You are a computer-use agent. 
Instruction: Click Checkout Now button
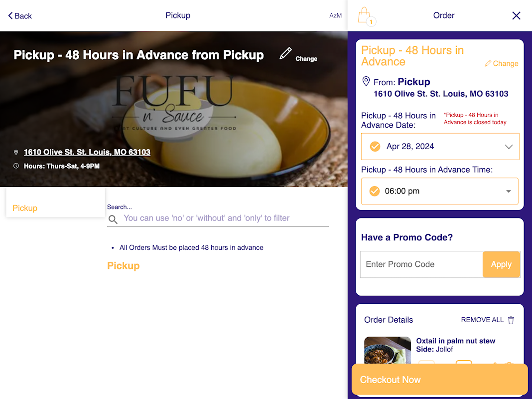[x=439, y=380]
